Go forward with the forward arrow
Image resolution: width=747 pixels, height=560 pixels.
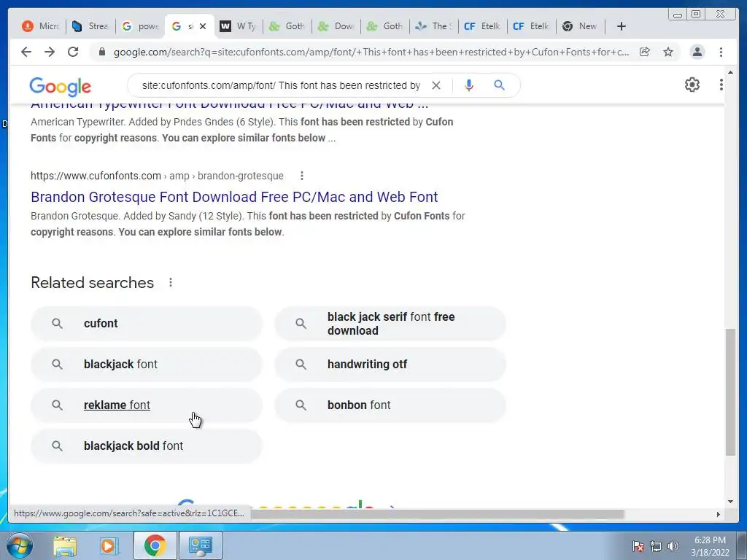(x=50, y=52)
